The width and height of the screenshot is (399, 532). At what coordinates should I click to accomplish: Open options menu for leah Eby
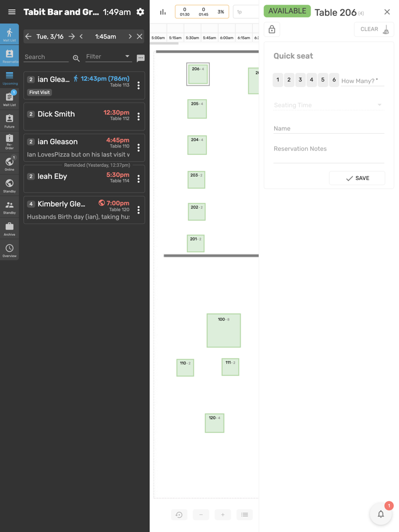point(139,179)
